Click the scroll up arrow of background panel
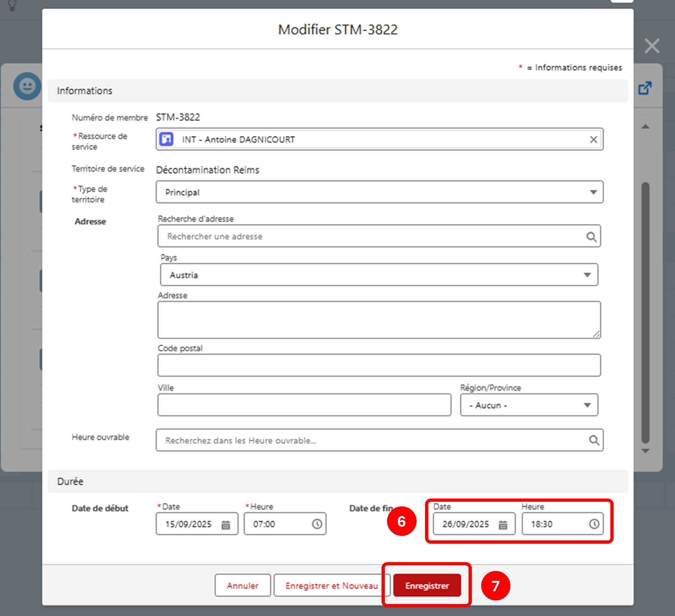The image size is (675, 616). pyautogui.click(x=645, y=127)
